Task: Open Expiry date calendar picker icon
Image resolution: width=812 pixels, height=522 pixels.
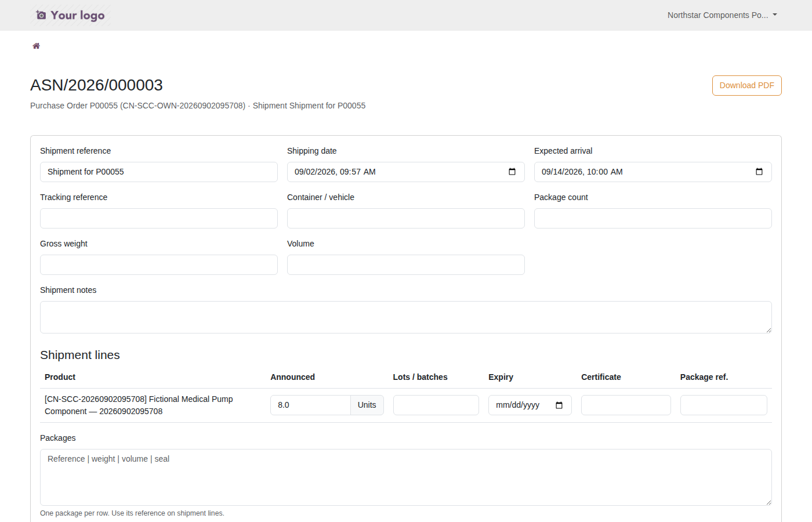Action: 559,405
